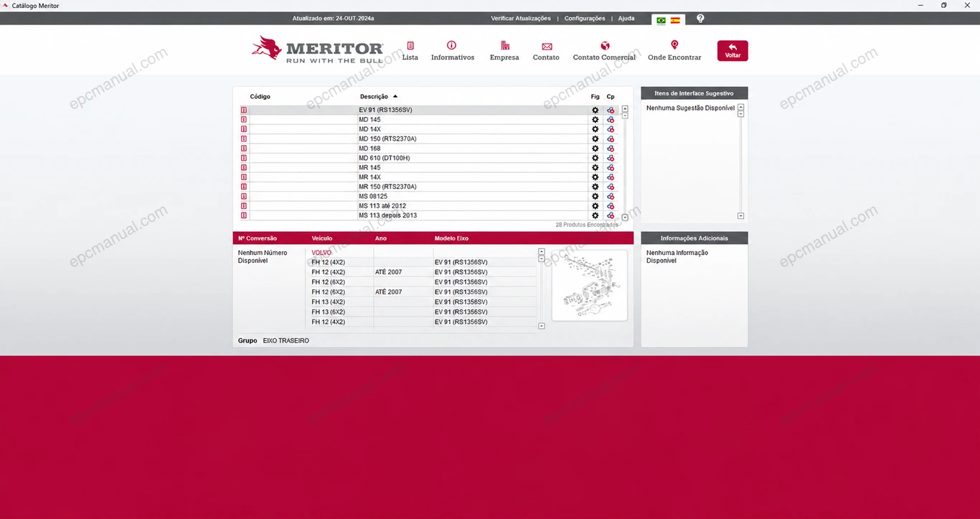Viewport: 980px width, 519px height.
Task: Click the Voltar back button
Action: pos(732,50)
